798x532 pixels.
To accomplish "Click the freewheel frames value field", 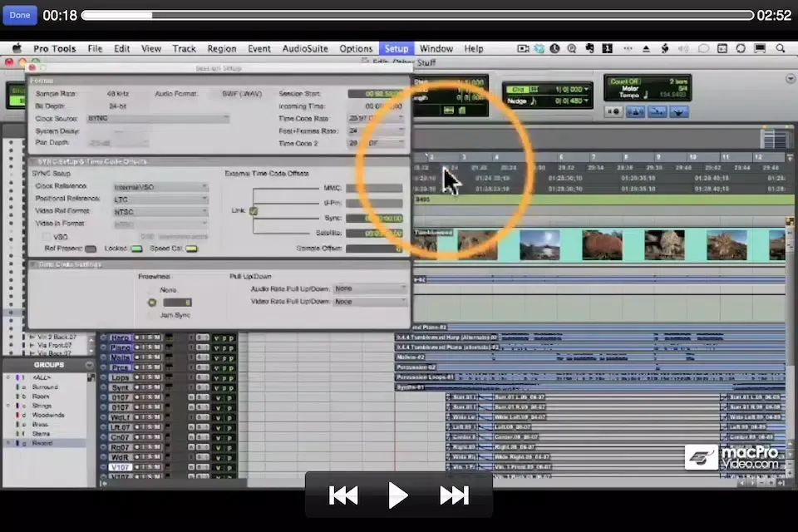I will (177, 303).
